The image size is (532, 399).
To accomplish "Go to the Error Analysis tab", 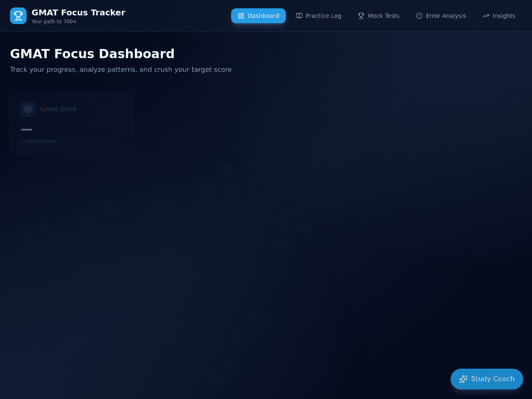I will pos(441,16).
